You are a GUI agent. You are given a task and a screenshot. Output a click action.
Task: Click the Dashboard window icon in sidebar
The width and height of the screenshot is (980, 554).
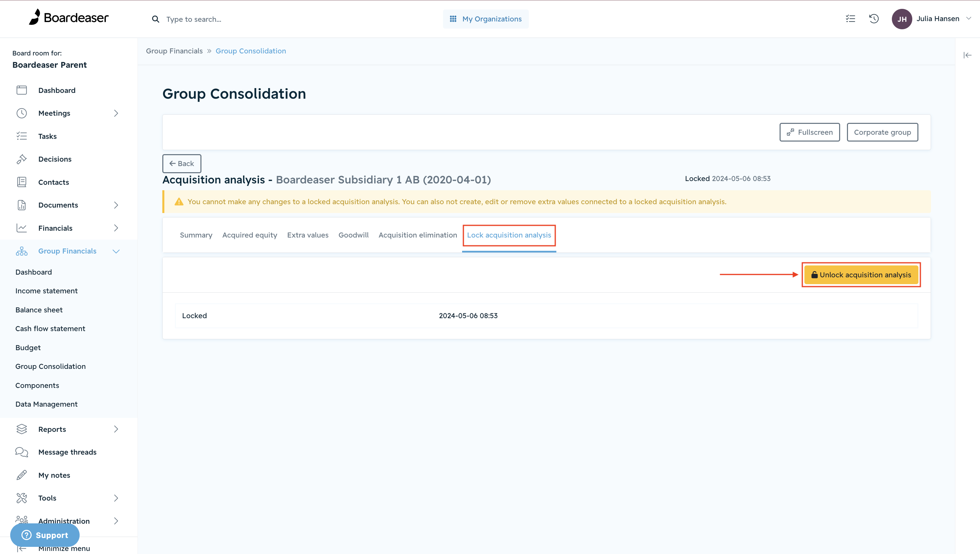(x=22, y=90)
